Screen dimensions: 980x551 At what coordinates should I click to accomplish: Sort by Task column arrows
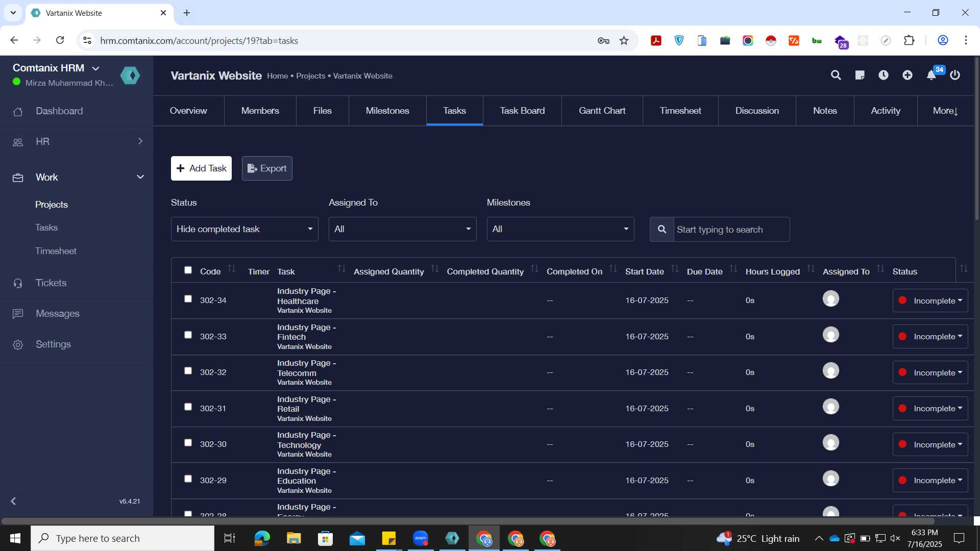341,268
